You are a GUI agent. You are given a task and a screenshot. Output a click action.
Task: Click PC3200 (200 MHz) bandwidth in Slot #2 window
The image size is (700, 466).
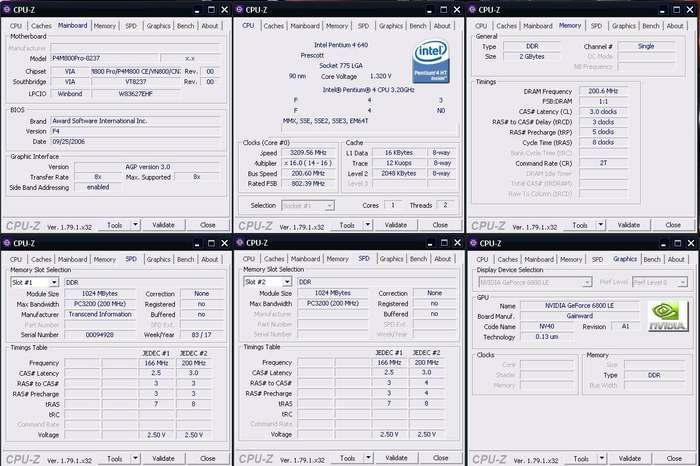(333, 303)
